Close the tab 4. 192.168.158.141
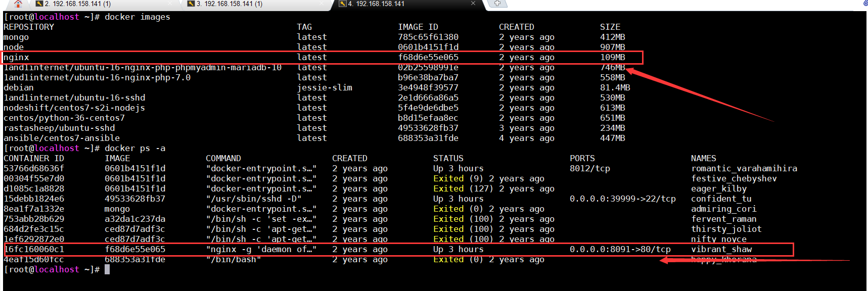This screenshot has height=291, width=868. (x=473, y=4)
